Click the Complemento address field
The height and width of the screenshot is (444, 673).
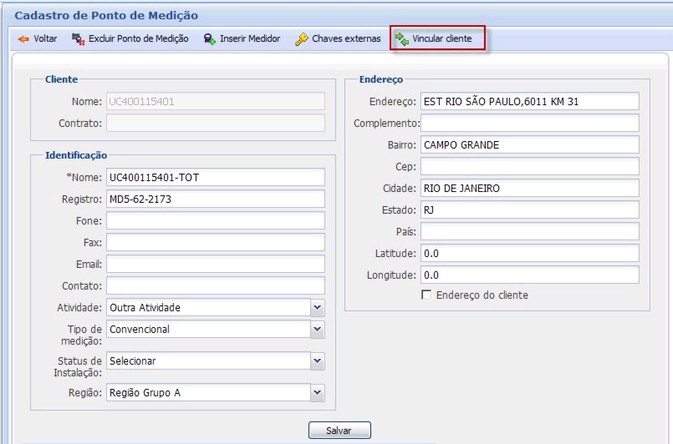pos(529,123)
